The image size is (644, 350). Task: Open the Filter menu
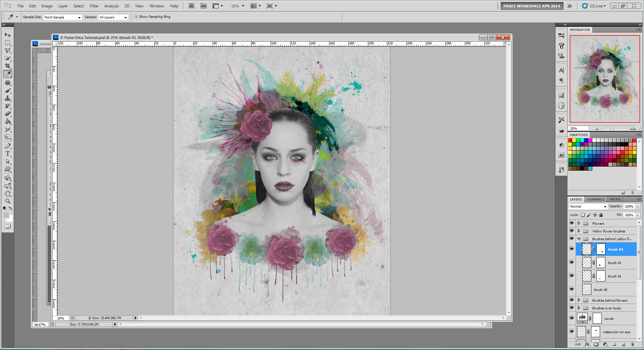[x=94, y=6]
